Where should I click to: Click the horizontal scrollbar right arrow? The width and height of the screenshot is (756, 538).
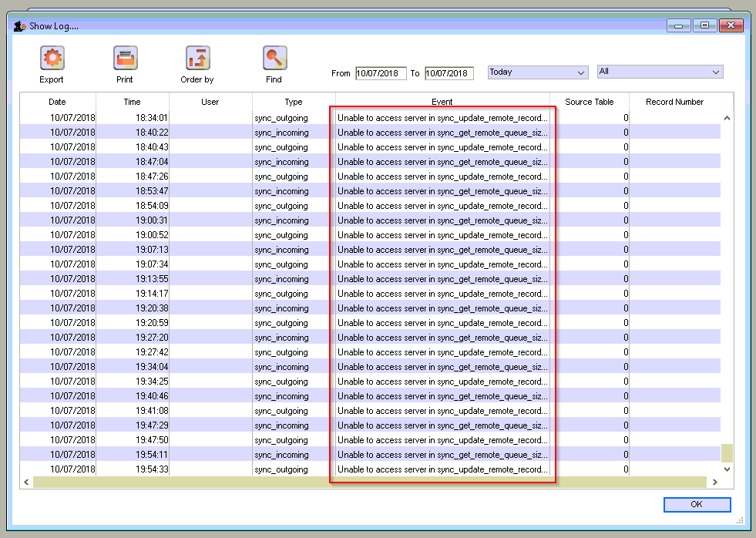714,482
